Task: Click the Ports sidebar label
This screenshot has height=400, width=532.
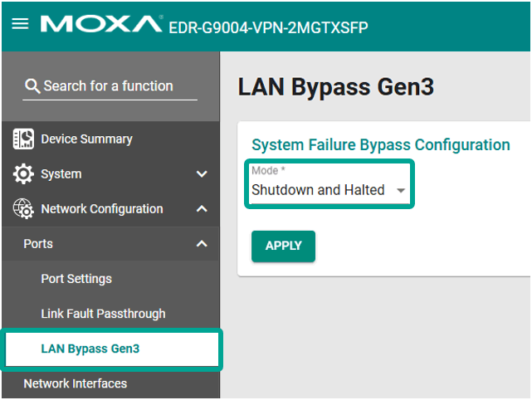Action: (x=38, y=244)
